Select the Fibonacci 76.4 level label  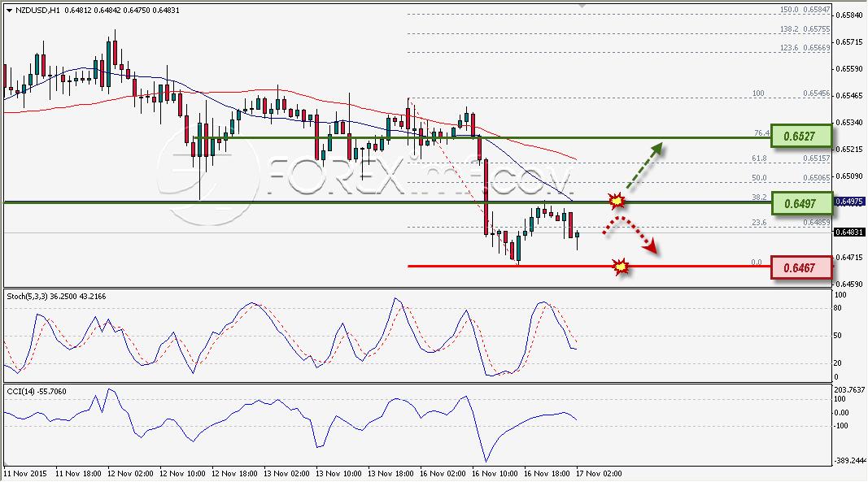click(761, 133)
